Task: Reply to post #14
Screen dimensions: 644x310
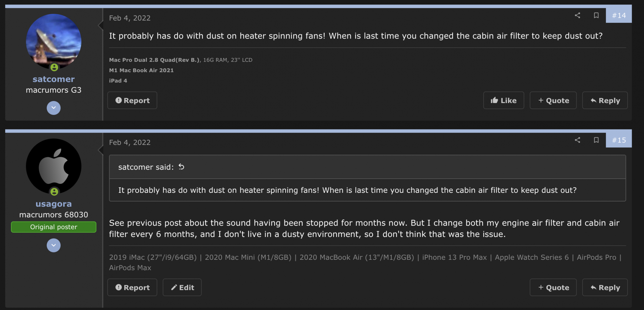Action: point(605,100)
